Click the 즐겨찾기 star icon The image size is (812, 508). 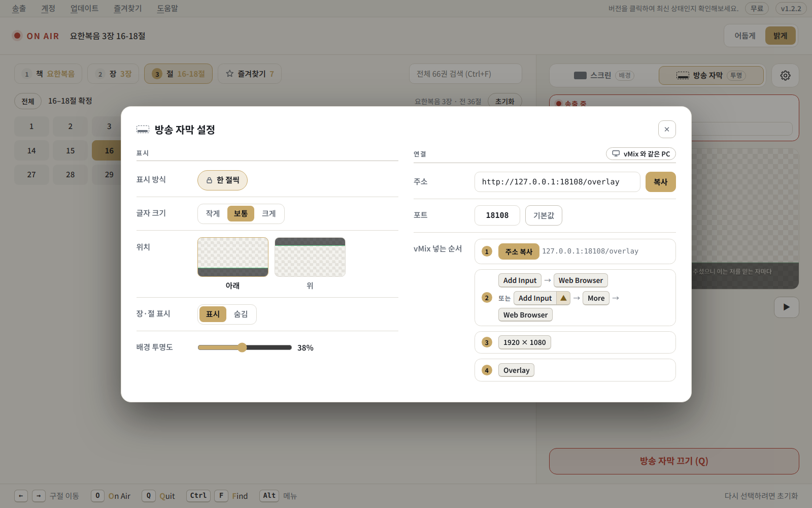229,74
